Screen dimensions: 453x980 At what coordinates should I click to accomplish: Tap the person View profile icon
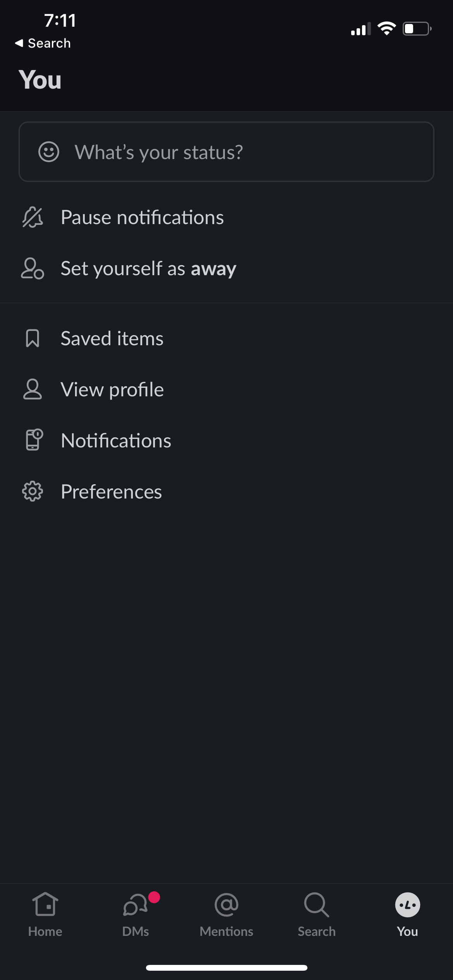pyautogui.click(x=33, y=389)
